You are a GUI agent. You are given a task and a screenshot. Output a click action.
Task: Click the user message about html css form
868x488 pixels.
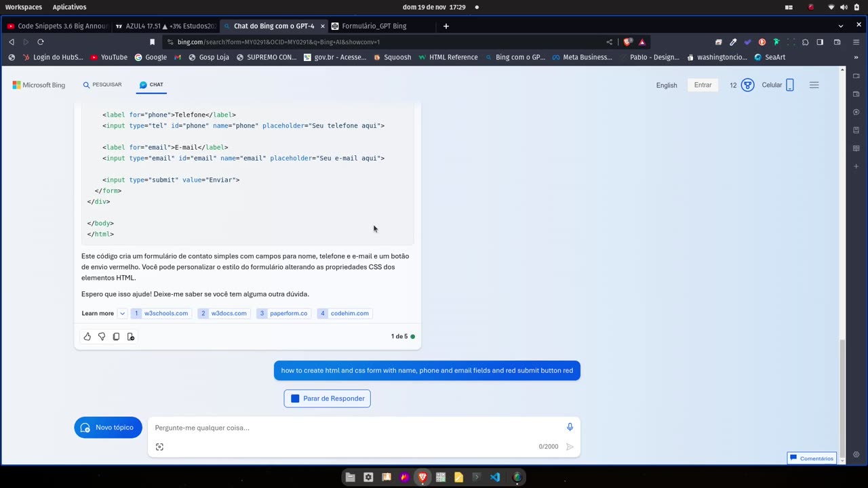click(427, 371)
